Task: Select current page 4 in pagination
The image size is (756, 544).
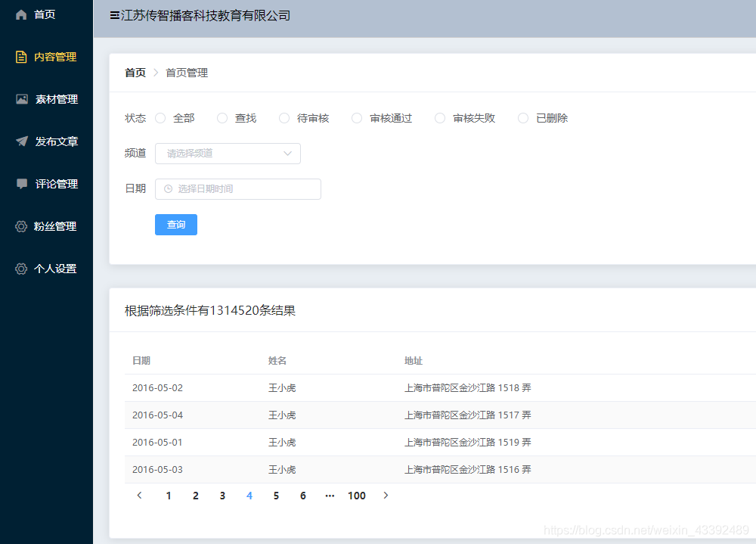Action: (249, 496)
